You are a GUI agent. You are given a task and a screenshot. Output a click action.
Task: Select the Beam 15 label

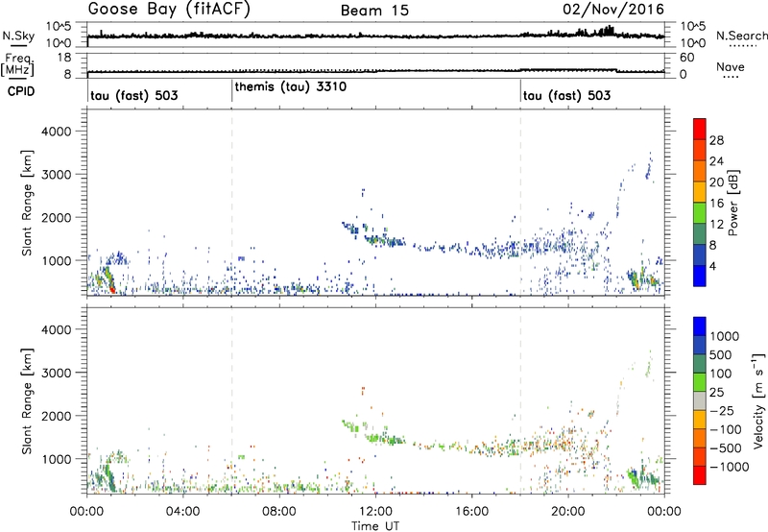coord(374,11)
